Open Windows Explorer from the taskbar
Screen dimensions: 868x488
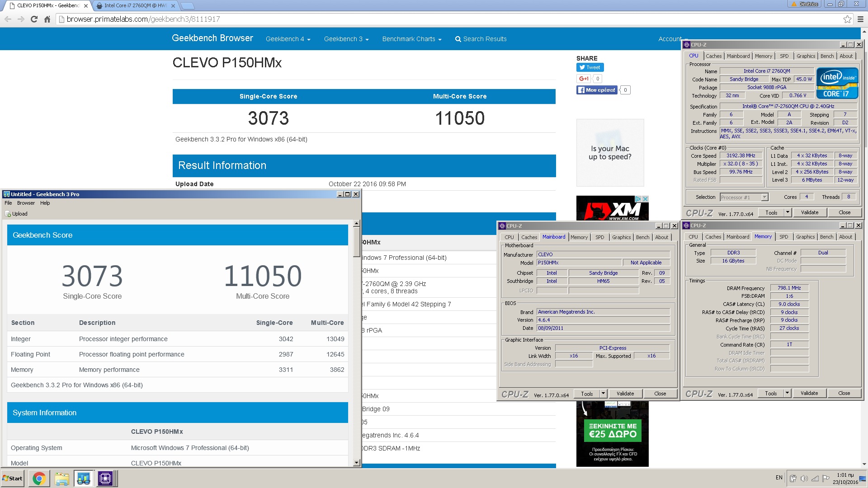(x=62, y=479)
